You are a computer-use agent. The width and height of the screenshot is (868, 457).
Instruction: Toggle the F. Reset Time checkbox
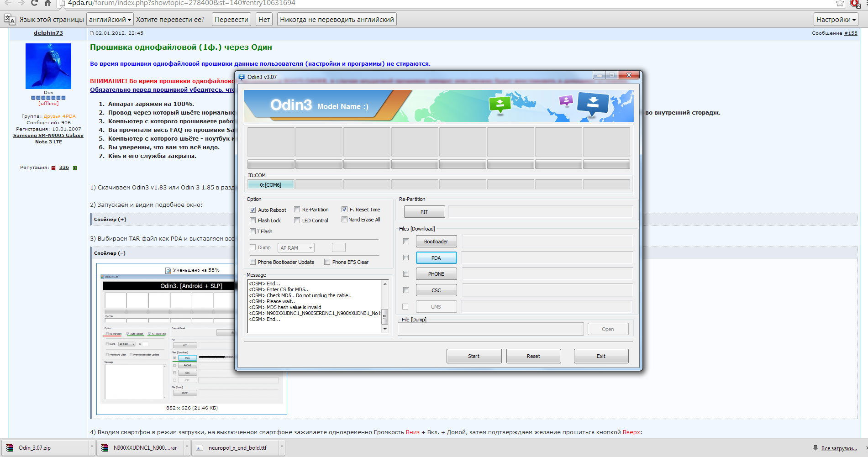[x=344, y=210]
